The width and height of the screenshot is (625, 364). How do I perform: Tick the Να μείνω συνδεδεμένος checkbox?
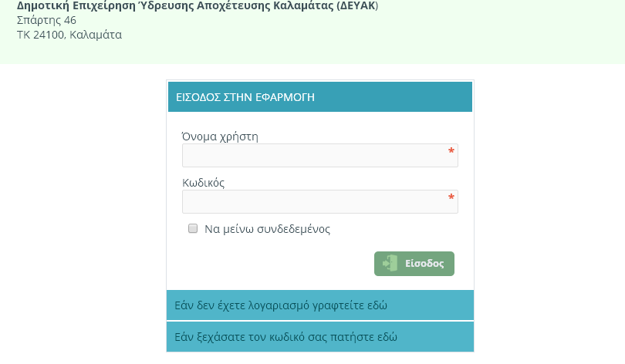coord(193,228)
